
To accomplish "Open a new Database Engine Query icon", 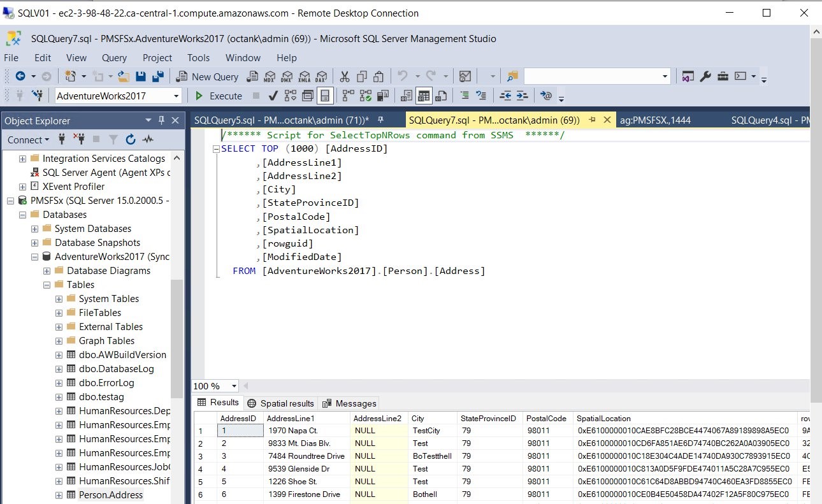I will point(253,76).
